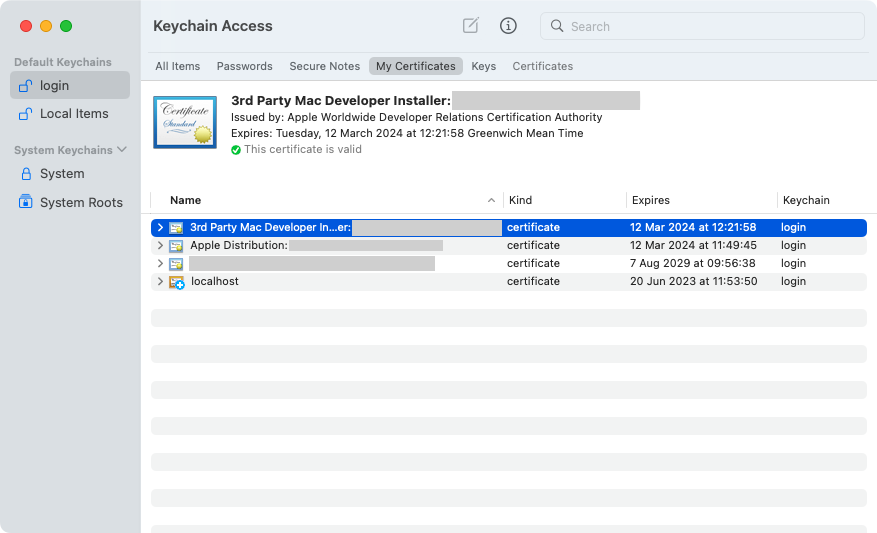Click the 'Issued by: Apple Worldwide Developer Relations' line
This screenshot has height=533, width=877.
417,117
